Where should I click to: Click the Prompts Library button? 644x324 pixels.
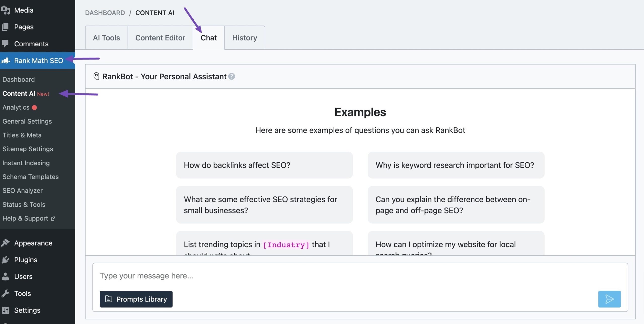pyautogui.click(x=136, y=299)
